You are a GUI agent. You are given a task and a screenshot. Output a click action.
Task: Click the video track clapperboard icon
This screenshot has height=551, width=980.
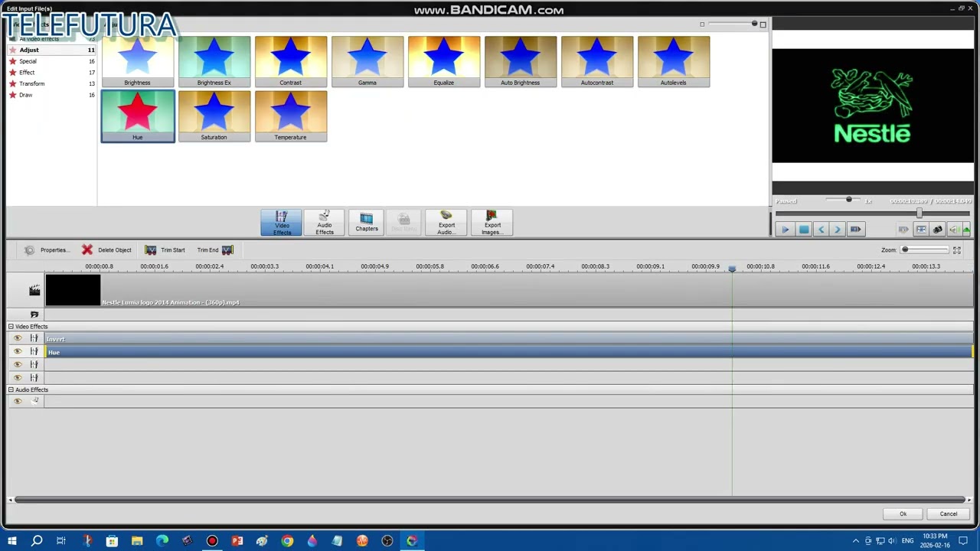(34, 290)
